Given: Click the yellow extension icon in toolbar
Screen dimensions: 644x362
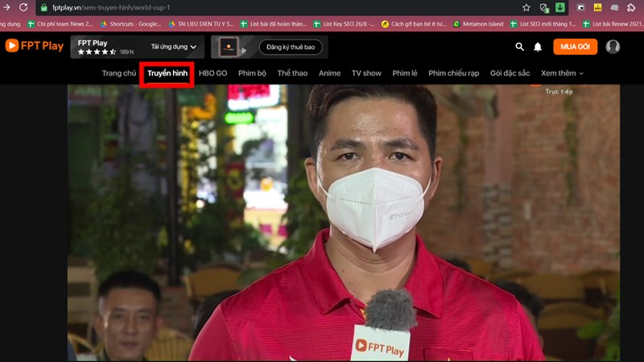Looking at the screenshot, I should [x=597, y=7].
